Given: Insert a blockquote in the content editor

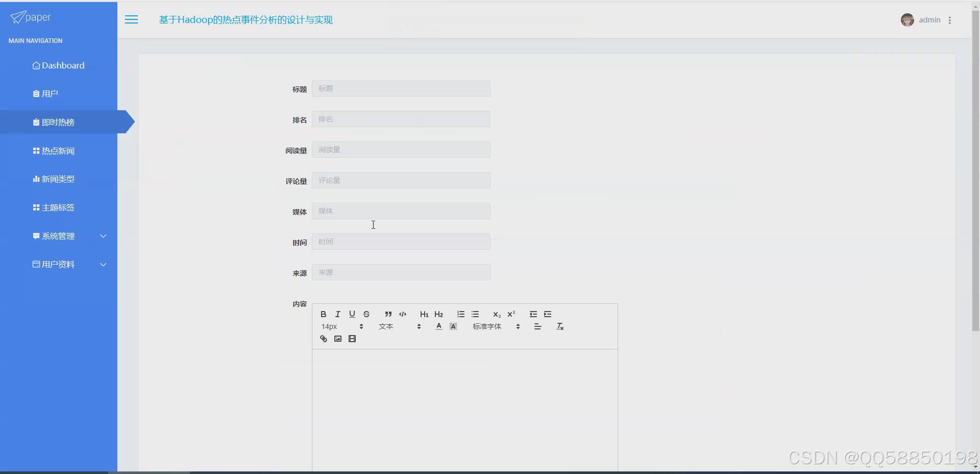Looking at the screenshot, I should pyautogui.click(x=388, y=314).
